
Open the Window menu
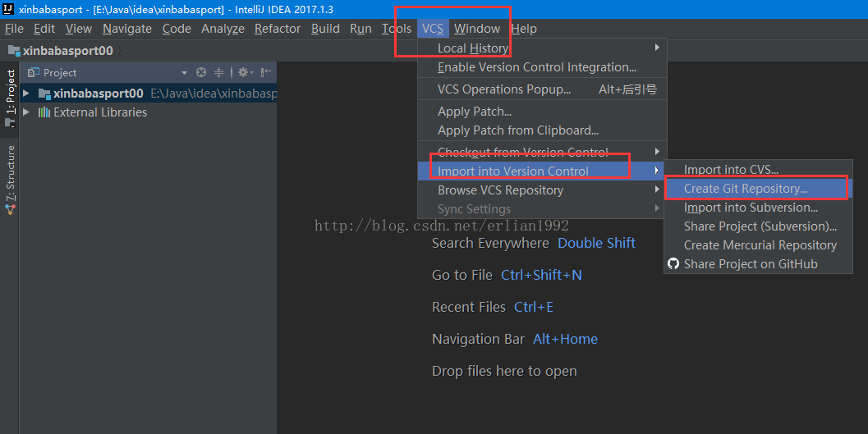pos(476,29)
